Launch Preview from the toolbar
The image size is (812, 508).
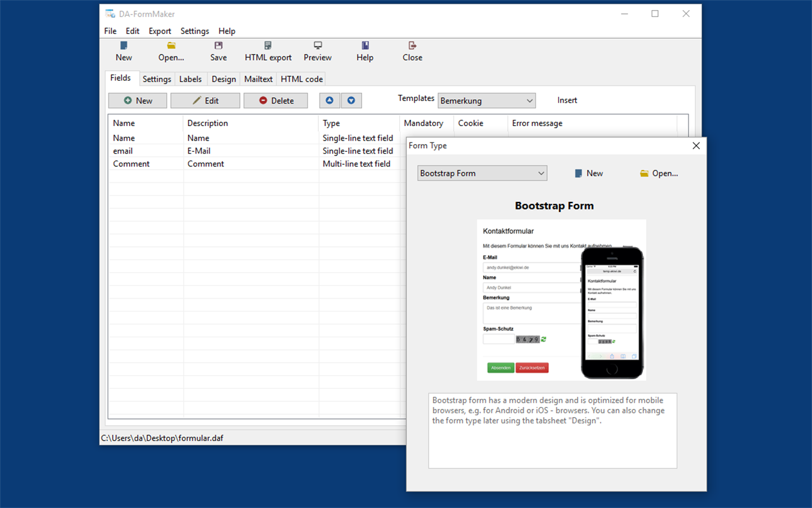pos(318,51)
